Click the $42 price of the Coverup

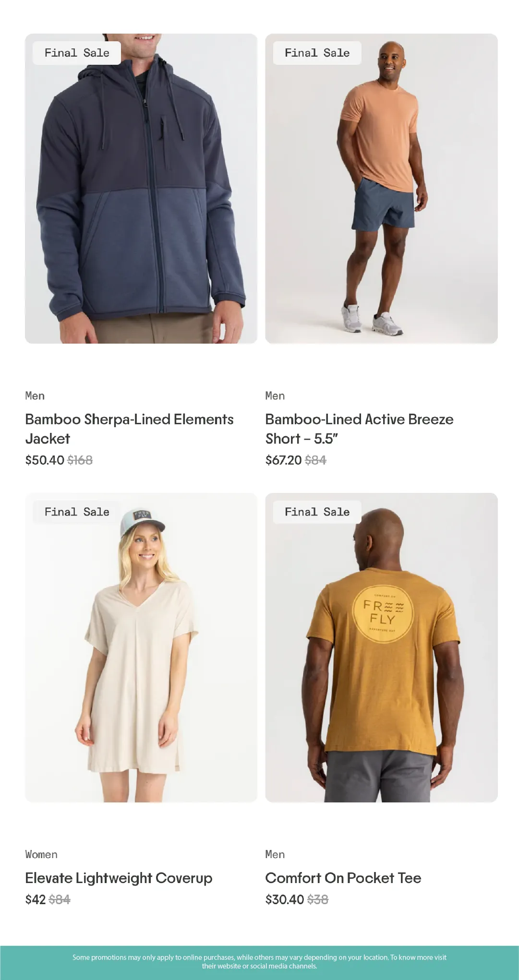pos(36,899)
